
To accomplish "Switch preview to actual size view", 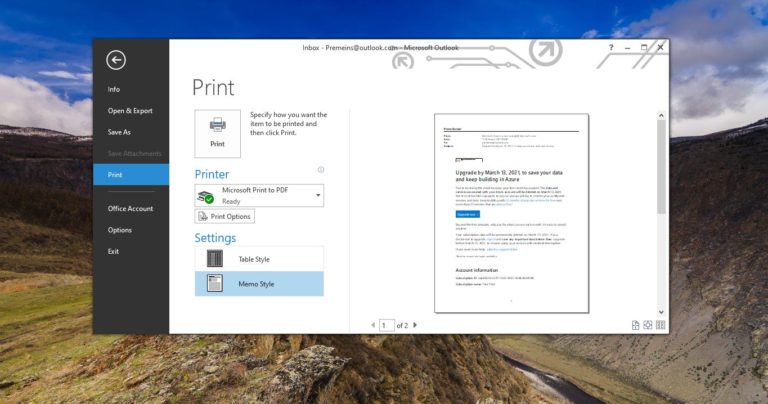I will [635, 325].
